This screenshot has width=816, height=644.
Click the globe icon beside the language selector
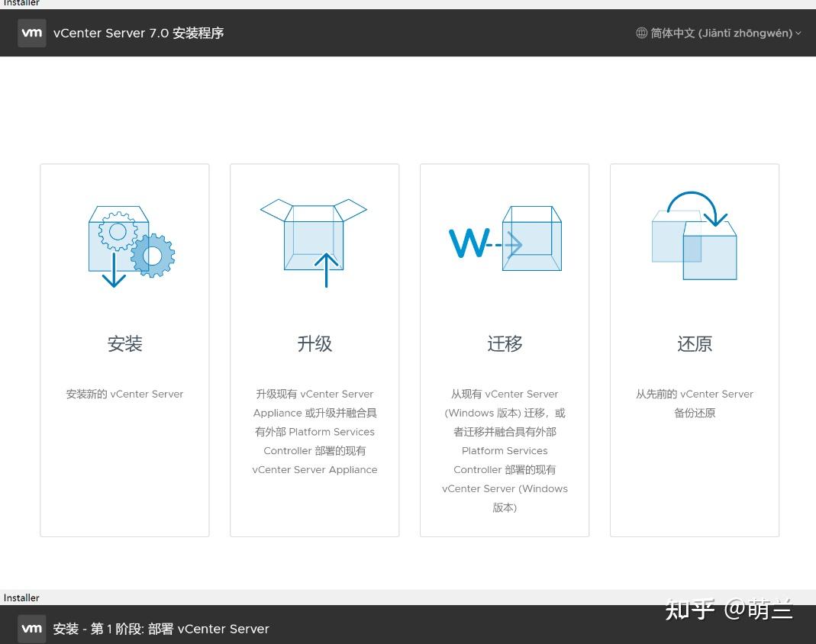(x=641, y=34)
